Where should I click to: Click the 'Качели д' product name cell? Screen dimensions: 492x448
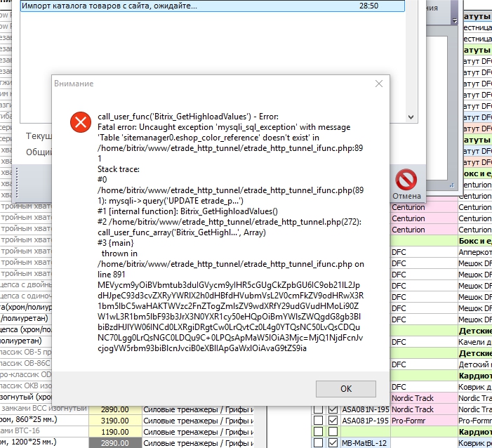tap(475, 342)
